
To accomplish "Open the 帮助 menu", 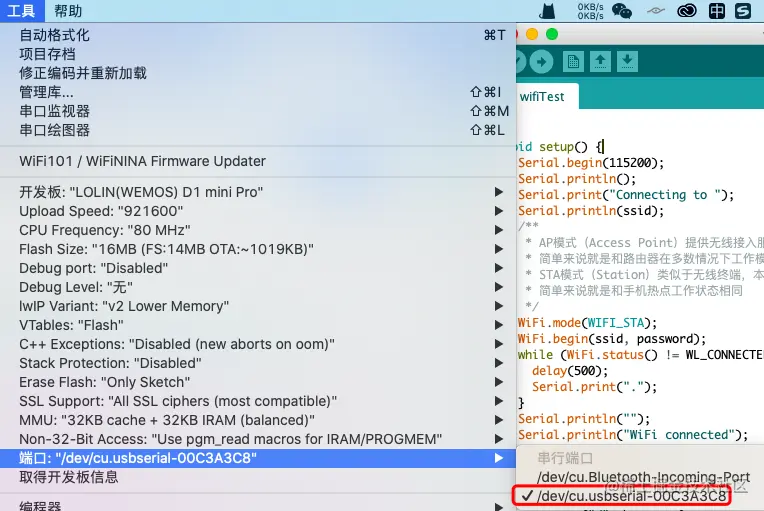I will [68, 11].
